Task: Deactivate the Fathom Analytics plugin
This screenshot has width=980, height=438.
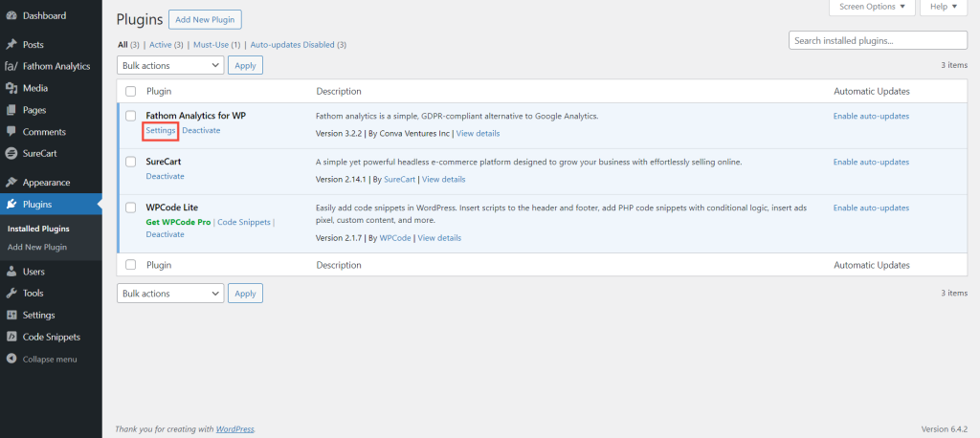Action: pyautogui.click(x=201, y=131)
